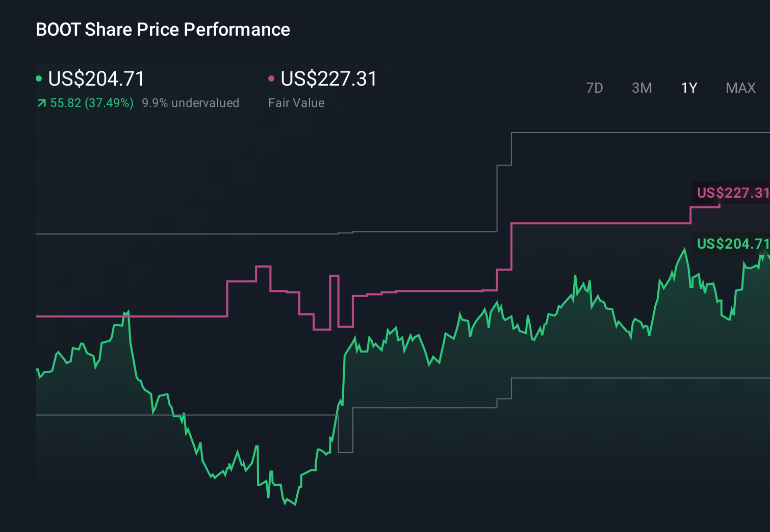Image resolution: width=770 pixels, height=532 pixels.
Task: Toggle the share price series via its legend
Action: click(x=39, y=78)
